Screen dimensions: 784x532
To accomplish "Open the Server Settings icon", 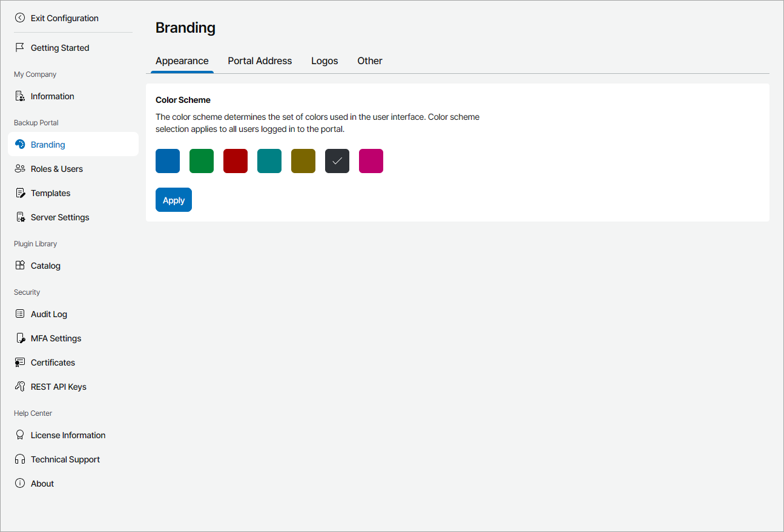I will (20, 217).
